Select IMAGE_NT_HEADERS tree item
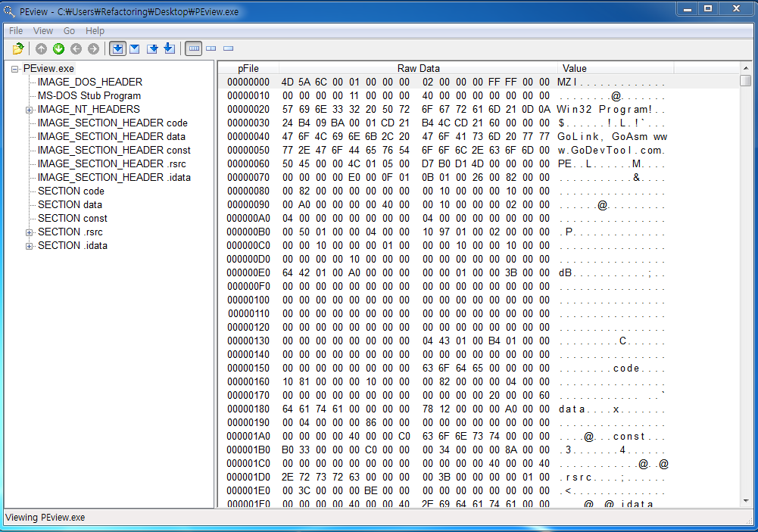 [89, 109]
